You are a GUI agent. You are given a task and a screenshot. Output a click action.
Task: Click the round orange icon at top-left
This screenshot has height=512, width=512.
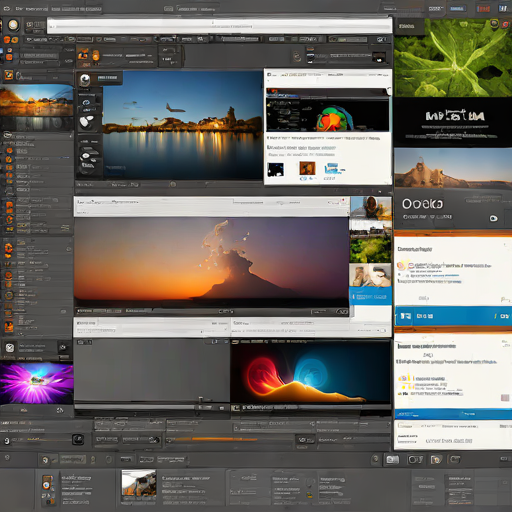tap(13, 25)
